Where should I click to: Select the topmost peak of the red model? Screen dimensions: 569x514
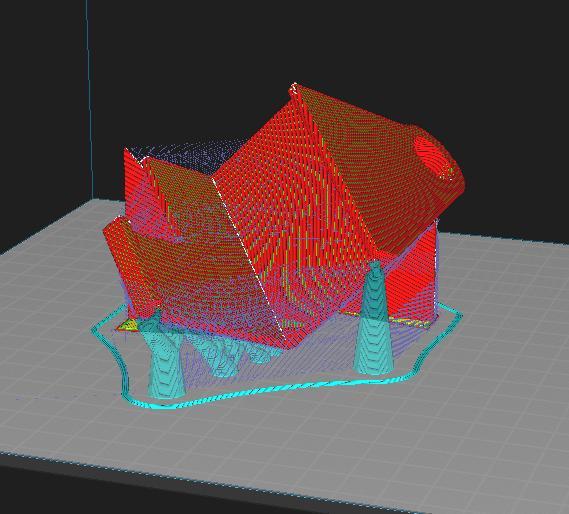click(x=295, y=87)
